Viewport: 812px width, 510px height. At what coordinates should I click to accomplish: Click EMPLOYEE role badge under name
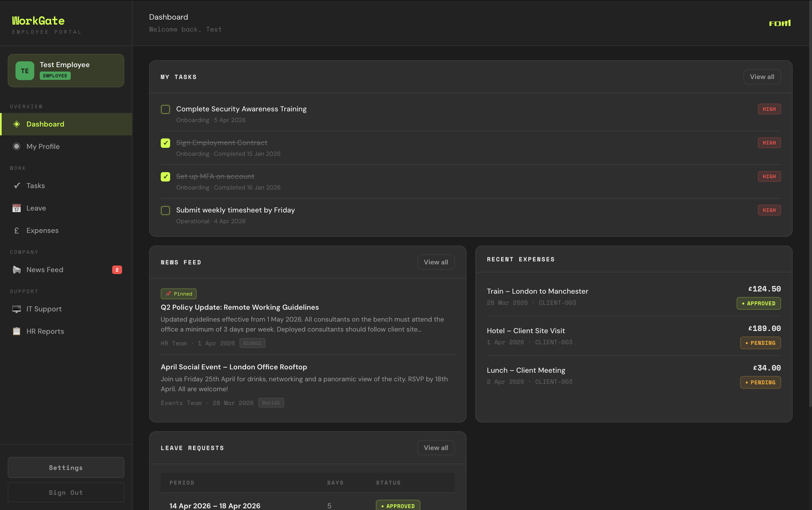pyautogui.click(x=55, y=76)
